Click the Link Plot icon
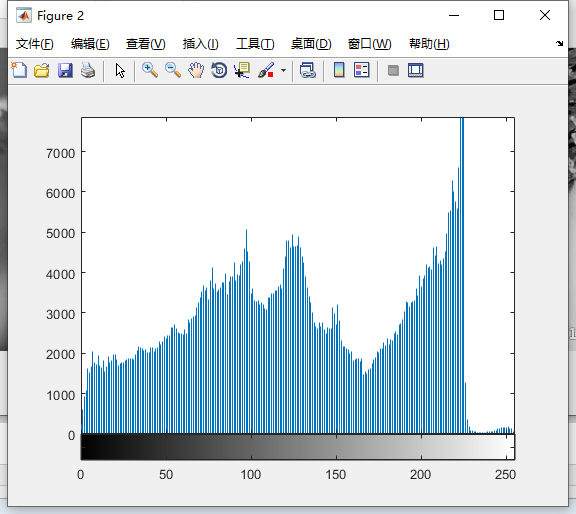 307,70
